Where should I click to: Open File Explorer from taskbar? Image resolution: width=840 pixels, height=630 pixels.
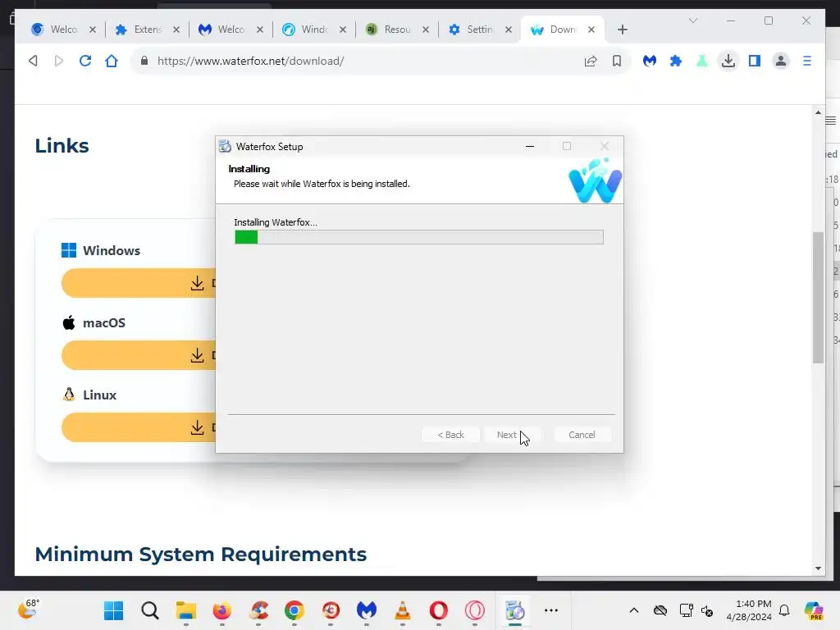pyautogui.click(x=186, y=610)
